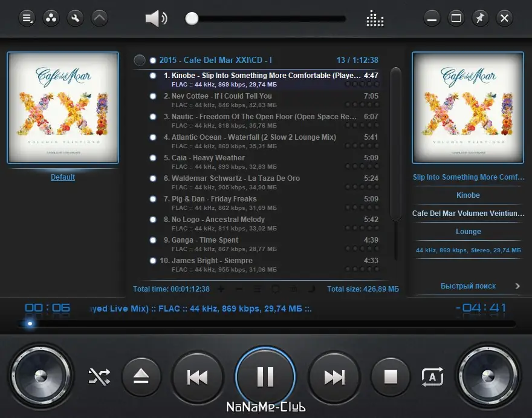532x418 pixels.
Task: Click the playback seek bar
Action: [267, 324]
